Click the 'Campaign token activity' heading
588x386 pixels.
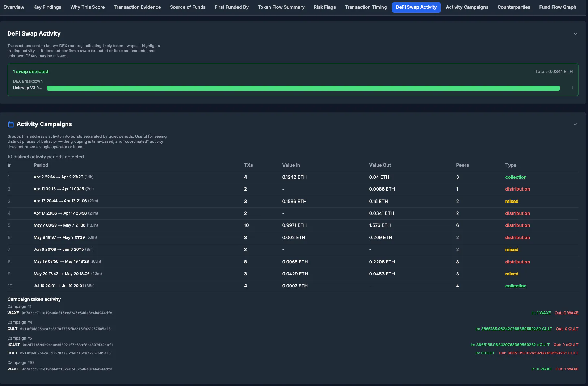click(34, 299)
